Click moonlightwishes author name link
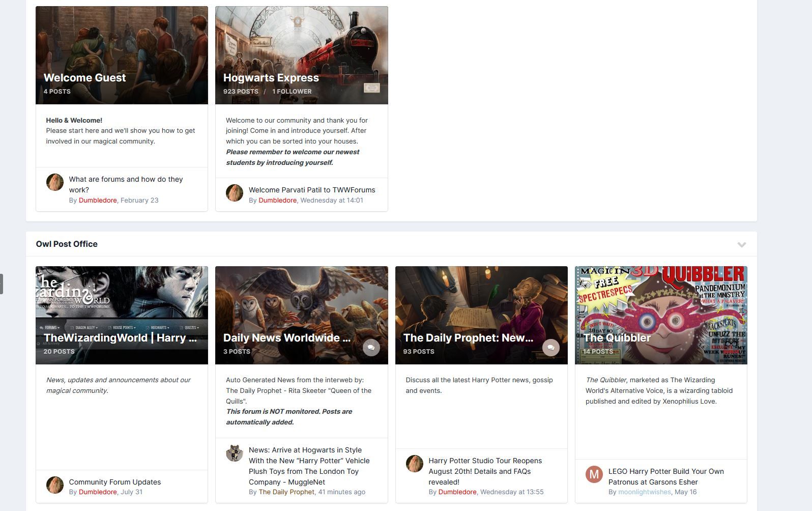Viewport: 812px width, 511px height. (645, 492)
